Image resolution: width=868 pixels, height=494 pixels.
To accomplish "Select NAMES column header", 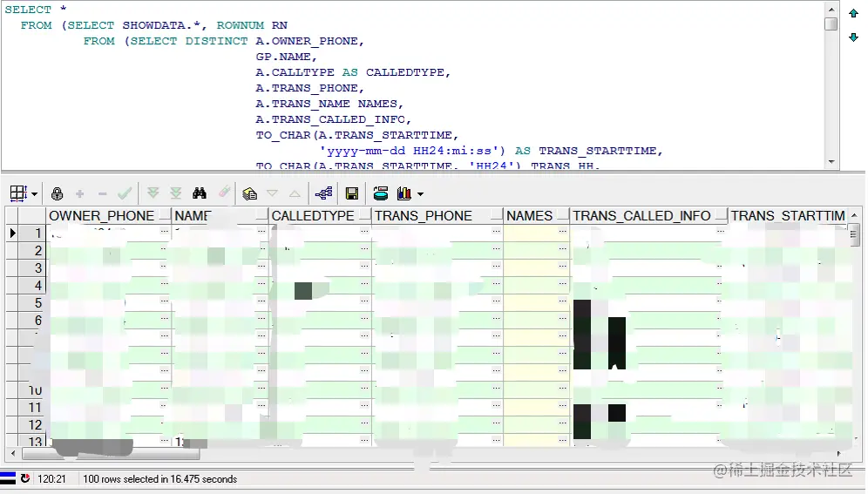I will 536,216.
